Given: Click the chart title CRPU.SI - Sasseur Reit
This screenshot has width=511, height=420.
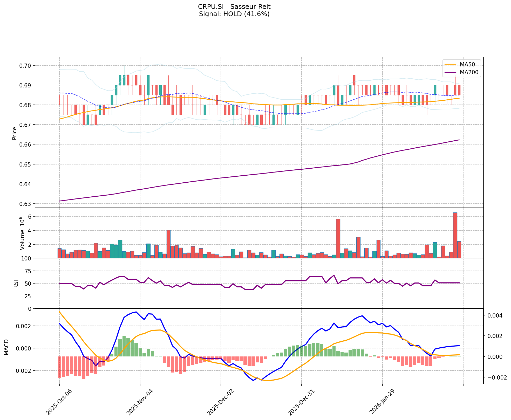Looking at the screenshot, I should [234, 7].
